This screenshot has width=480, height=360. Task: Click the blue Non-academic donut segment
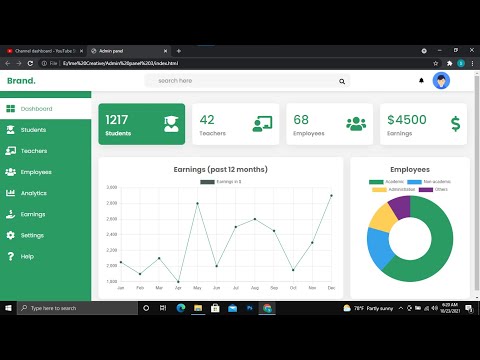click(x=380, y=247)
